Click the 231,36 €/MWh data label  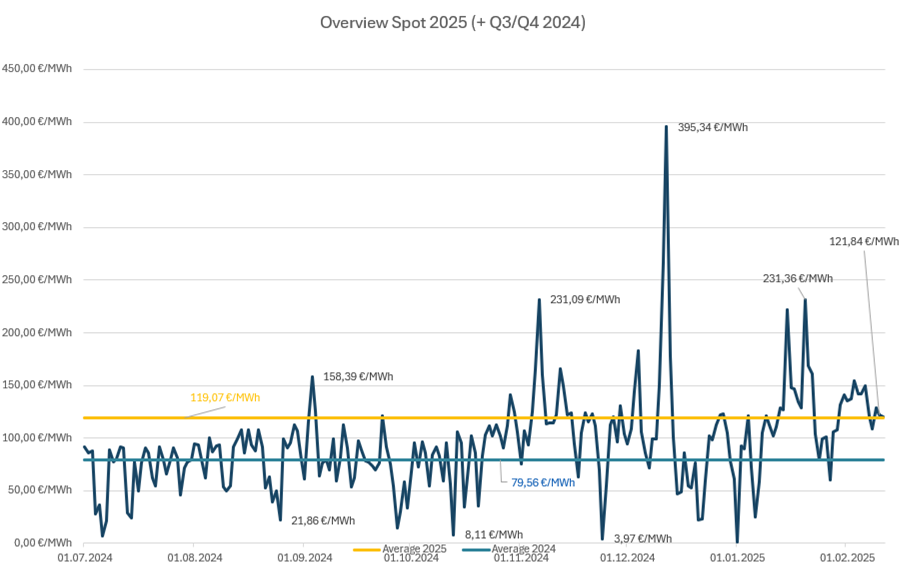pos(797,279)
